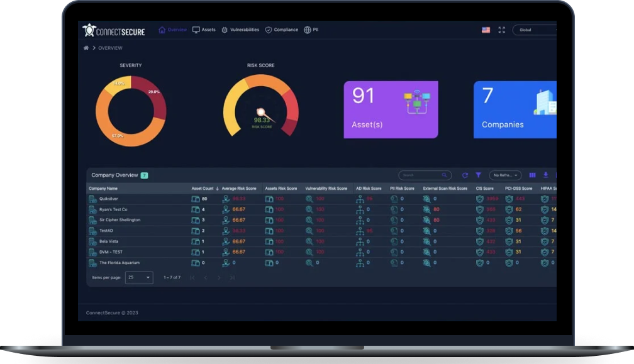
Task: Click the company count badge 7
Action: tap(145, 175)
